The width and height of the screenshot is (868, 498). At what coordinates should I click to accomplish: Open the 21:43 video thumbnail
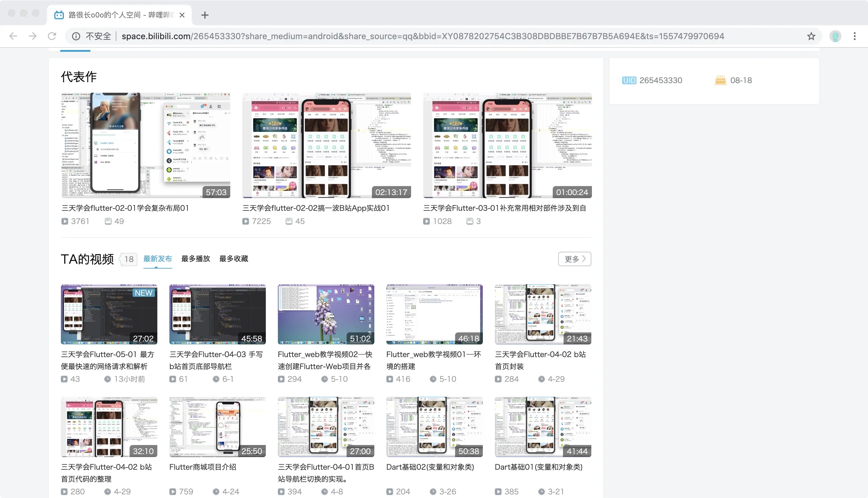[x=543, y=314]
